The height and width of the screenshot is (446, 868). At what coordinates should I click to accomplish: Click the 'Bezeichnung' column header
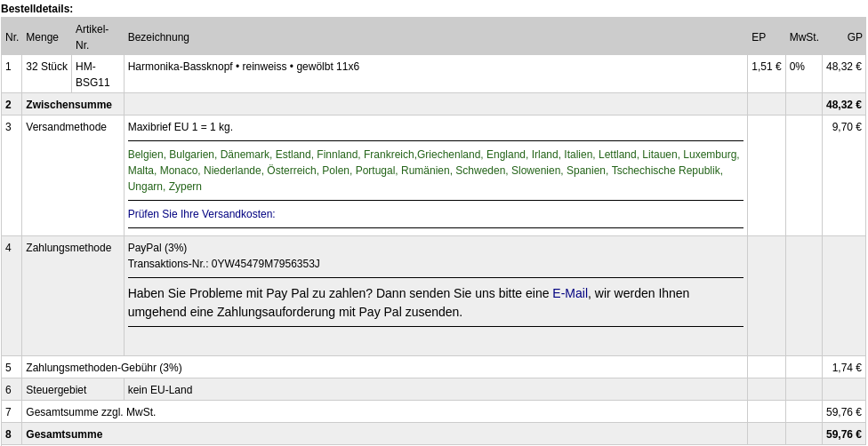[158, 37]
